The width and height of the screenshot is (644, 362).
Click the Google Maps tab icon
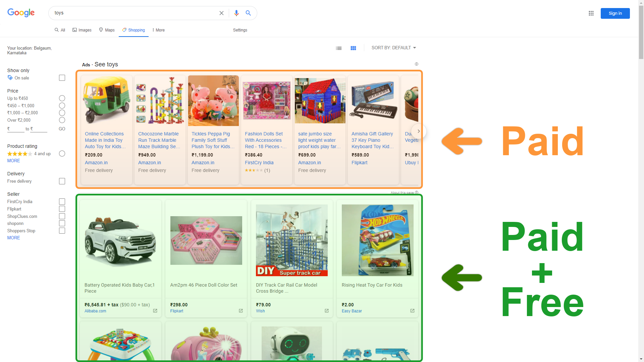(x=101, y=30)
